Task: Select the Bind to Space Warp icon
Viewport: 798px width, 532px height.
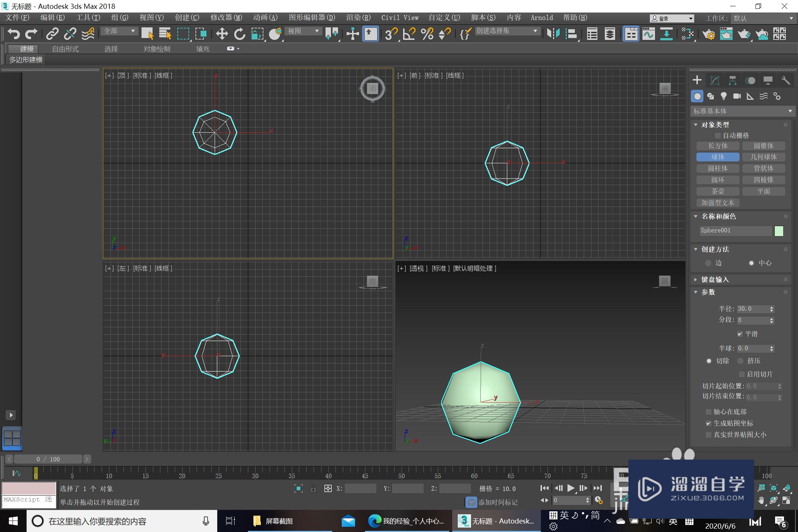Action: [x=88, y=34]
